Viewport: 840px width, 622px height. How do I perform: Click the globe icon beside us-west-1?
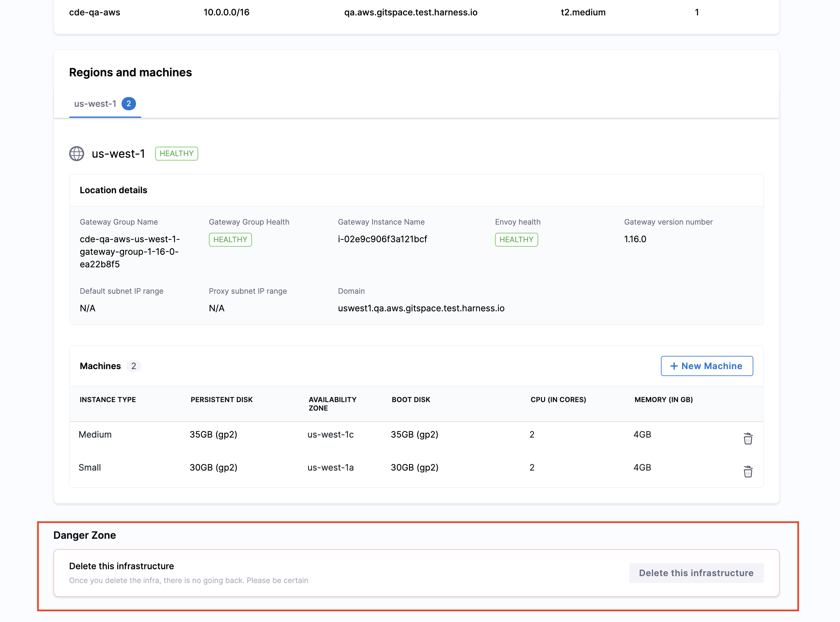pyautogui.click(x=76, y=154)
